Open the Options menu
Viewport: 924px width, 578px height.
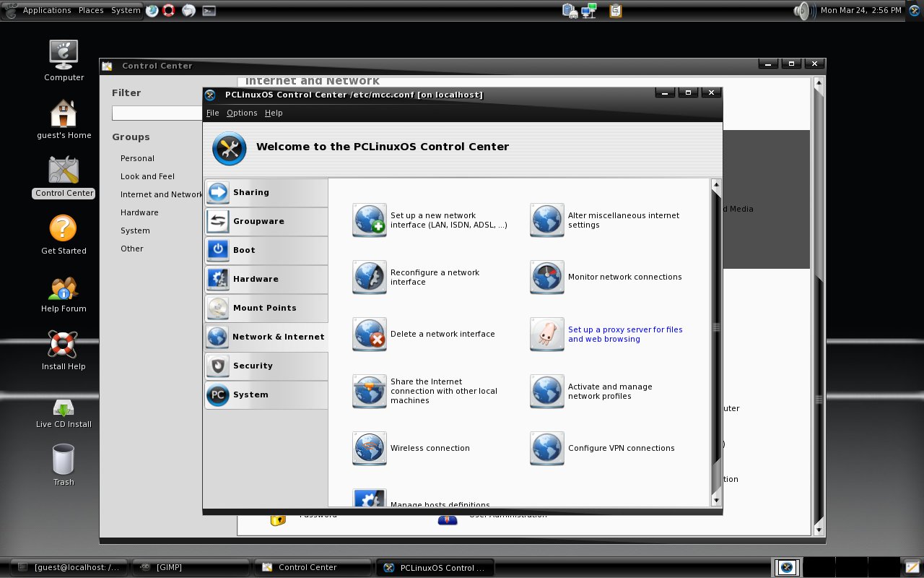(242, 113)
